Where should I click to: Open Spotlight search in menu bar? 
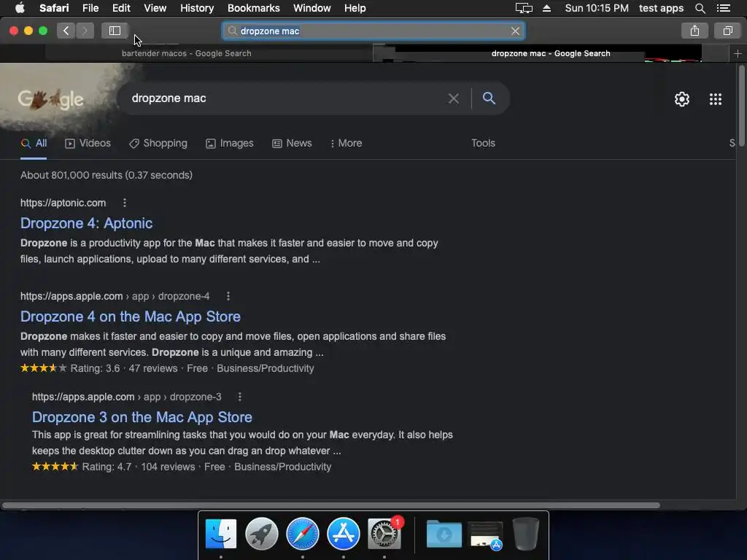pyautogui.click(x=700, y=8)
